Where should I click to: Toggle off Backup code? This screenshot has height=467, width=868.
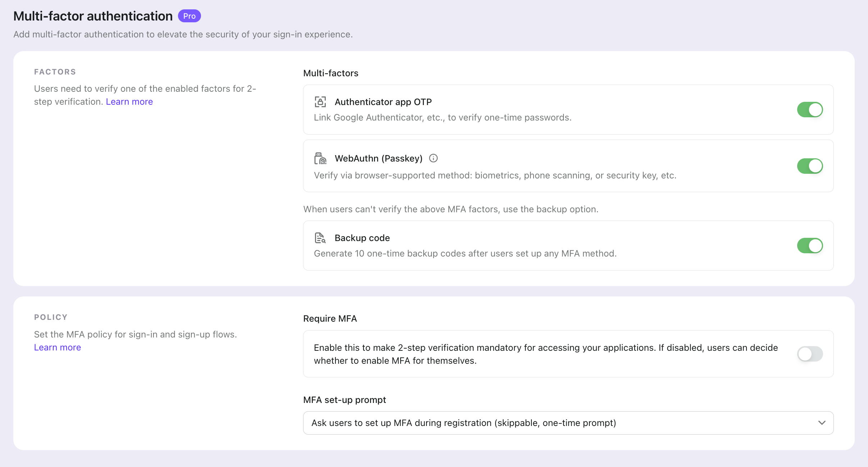[810, 246]
